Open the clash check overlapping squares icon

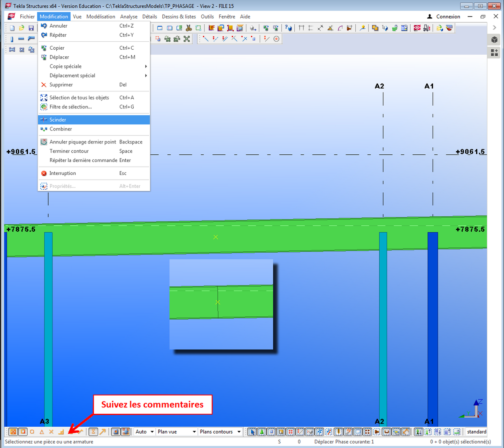point(375,28)
